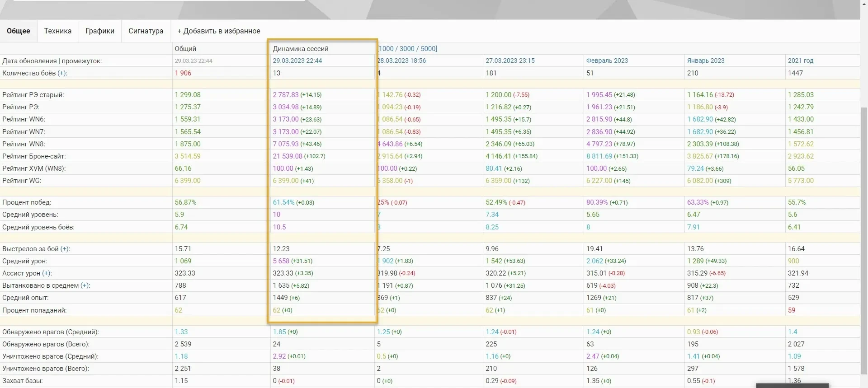Open the Техника tab
Screen dimensions: 868x388
tap(58, 31)
